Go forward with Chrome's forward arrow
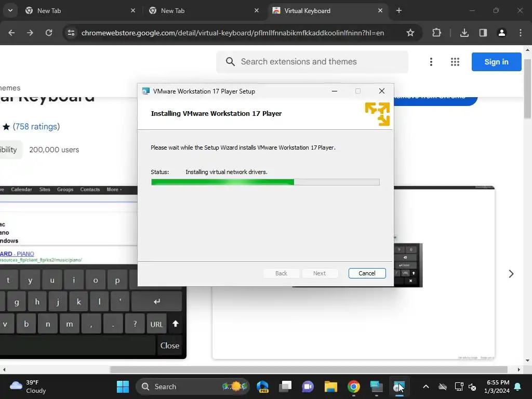 [x=30, y=33]
